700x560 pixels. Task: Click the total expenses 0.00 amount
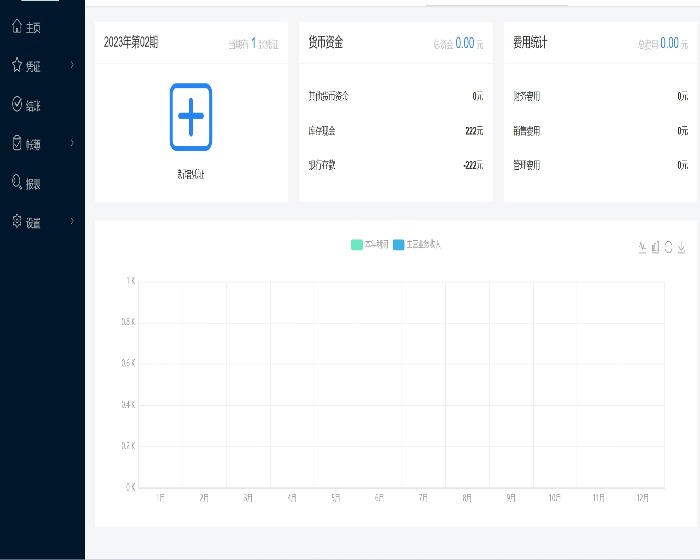(669, 43)
